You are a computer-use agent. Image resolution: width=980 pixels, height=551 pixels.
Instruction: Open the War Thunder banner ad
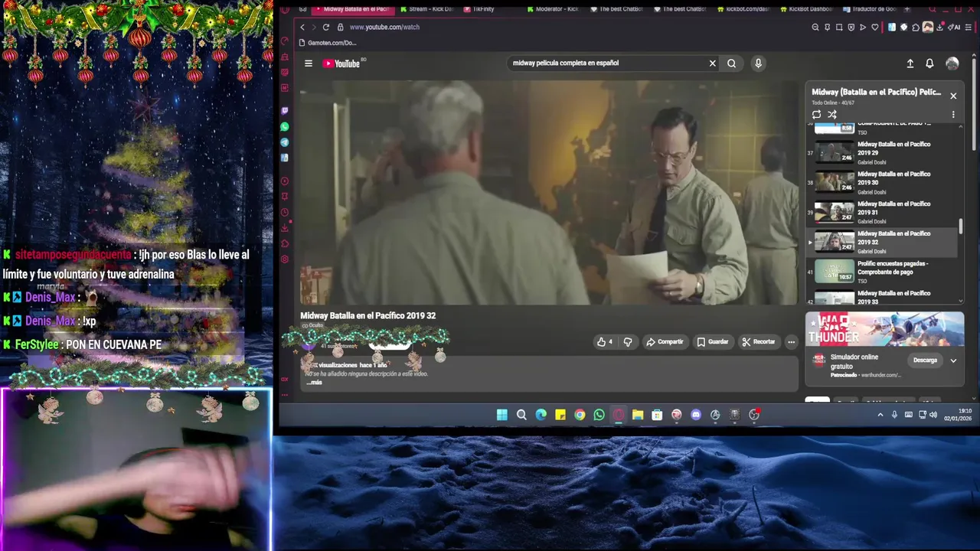pyautogui.click(x=884, y=329)
